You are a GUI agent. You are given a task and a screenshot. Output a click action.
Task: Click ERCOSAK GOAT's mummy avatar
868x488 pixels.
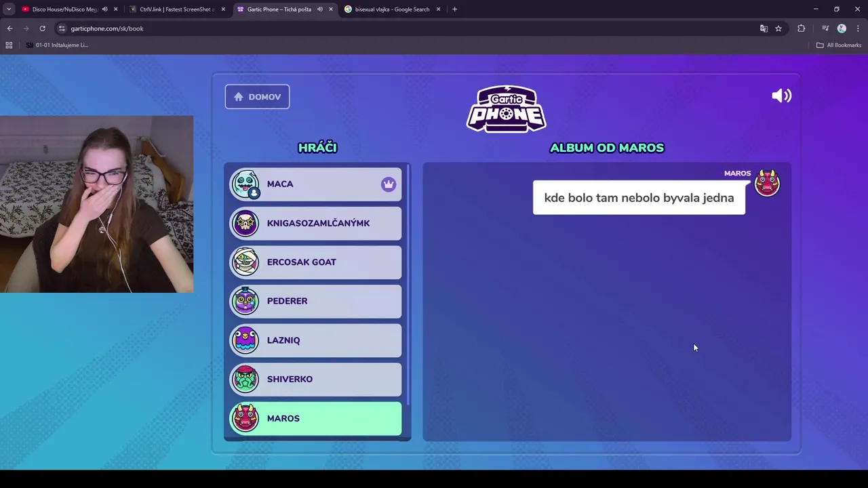(x=245, y=262)
